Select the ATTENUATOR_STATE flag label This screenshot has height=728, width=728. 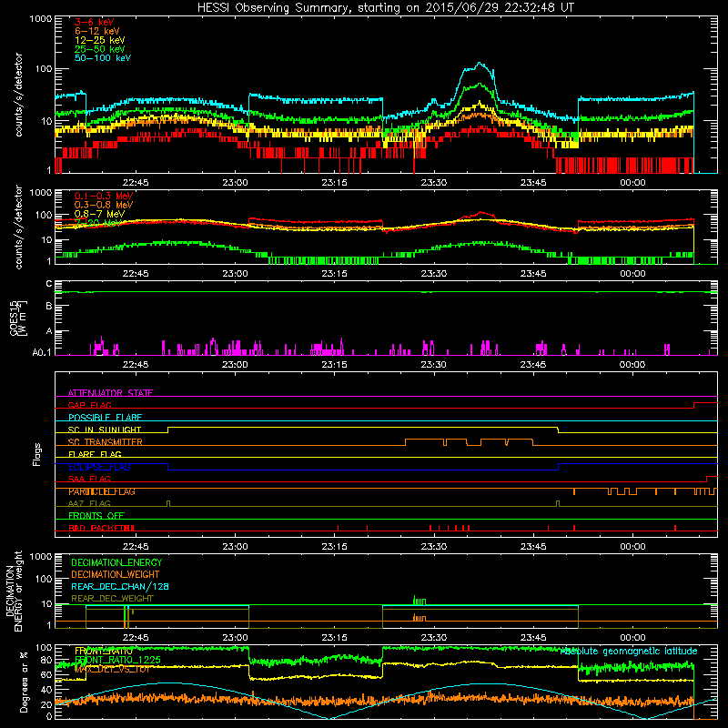110,393
